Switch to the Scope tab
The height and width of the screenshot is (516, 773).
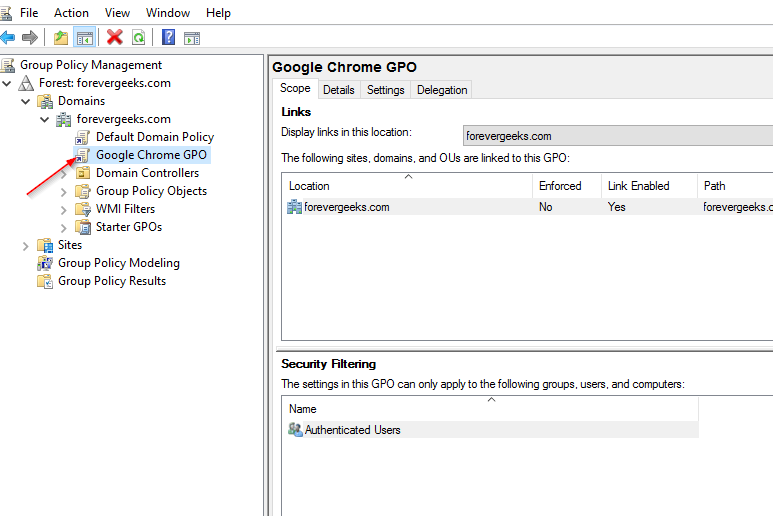click(x=295, y=88)
